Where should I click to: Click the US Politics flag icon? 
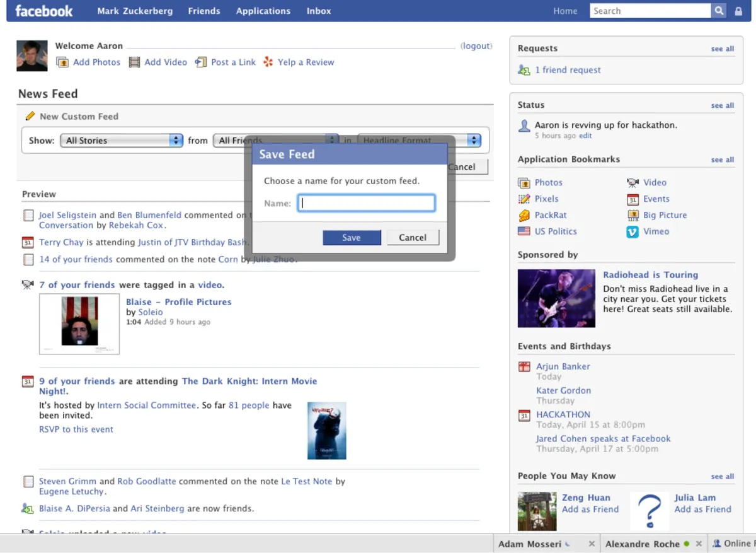coord(524,231)
